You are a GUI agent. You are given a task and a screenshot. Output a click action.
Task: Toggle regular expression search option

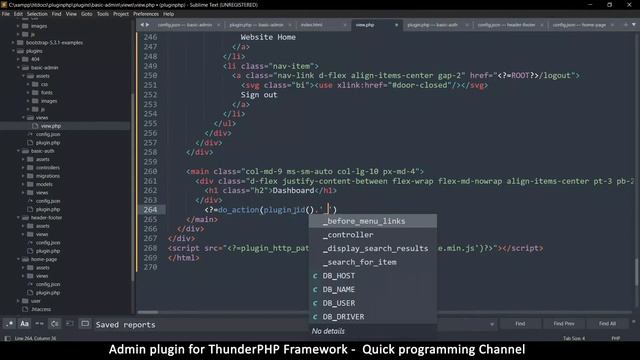(9, 324)
